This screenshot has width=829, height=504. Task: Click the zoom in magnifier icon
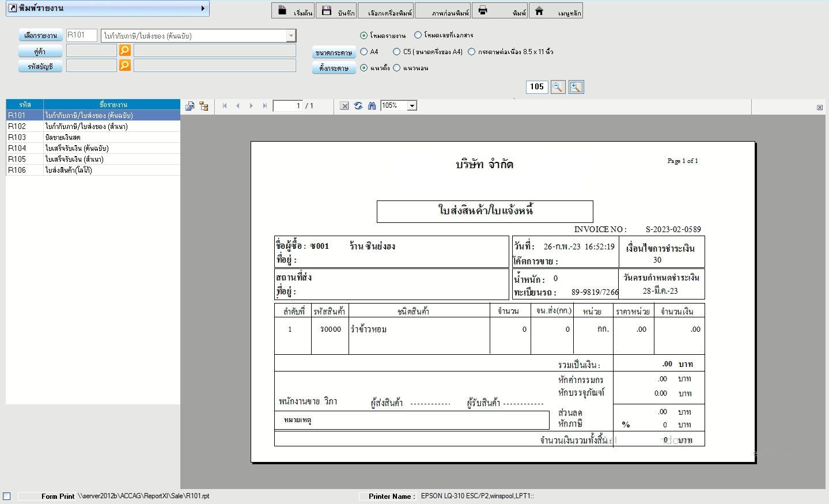pos(576,87)
